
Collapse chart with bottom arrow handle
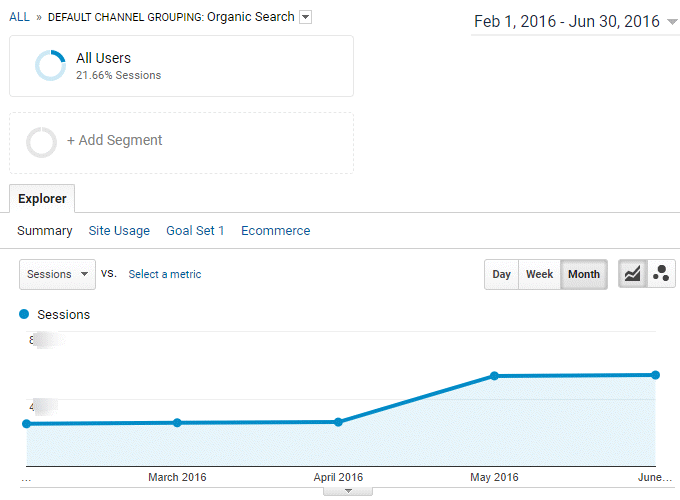(x=348, y=491)
